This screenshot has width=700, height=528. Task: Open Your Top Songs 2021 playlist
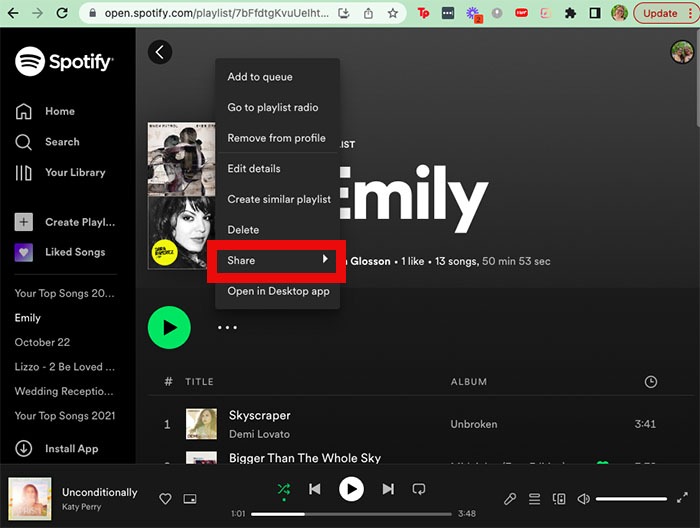[x=65, y=416]
